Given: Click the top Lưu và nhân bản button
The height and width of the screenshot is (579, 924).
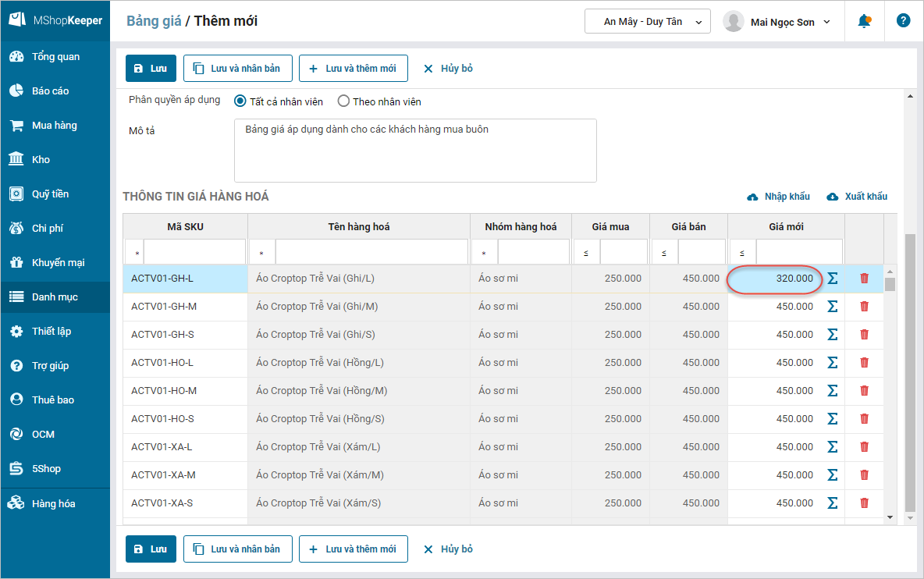Looking at the screenshot, I should [x=237, y=69].
